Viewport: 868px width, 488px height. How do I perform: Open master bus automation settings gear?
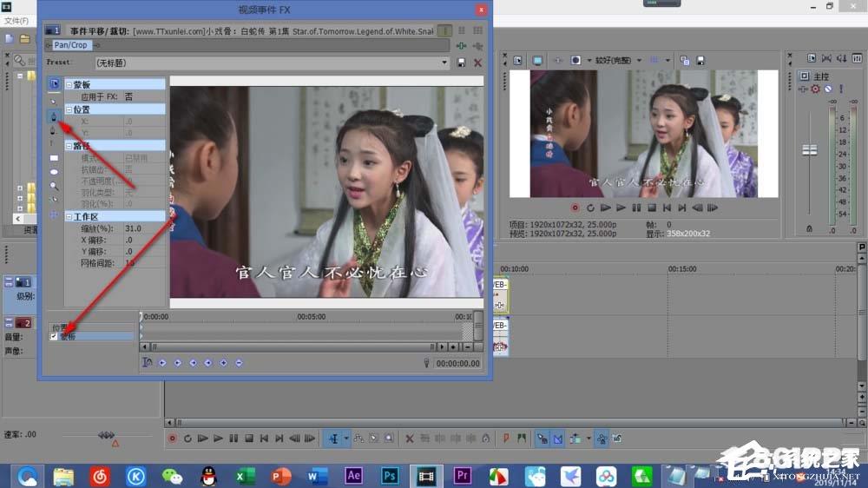pyautogui.click(x=815, y=89)
